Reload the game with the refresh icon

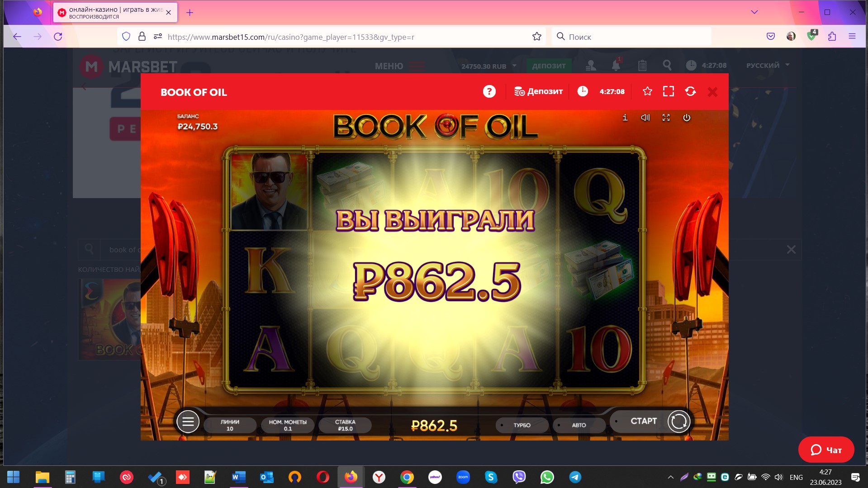tap(690, 91)
